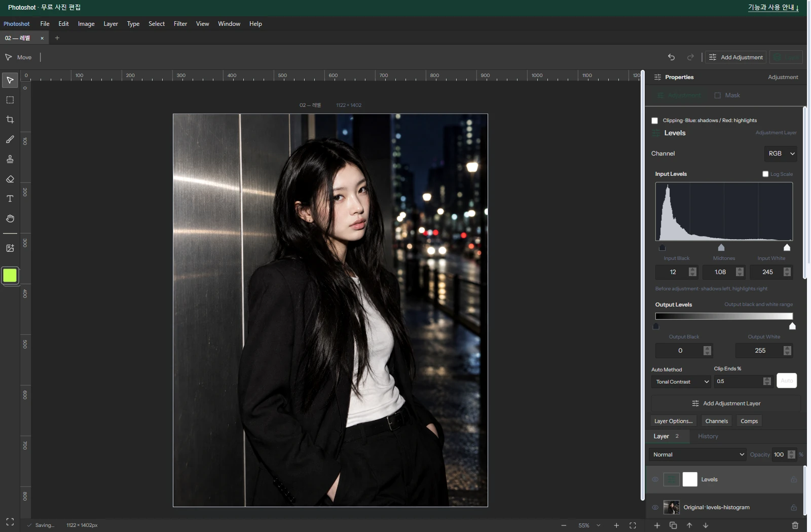Toggle the Log Scale checkbox
Image resolution: width=811 pixels, height=532 pixels.
pyautogui.click(x=765, y=174)
